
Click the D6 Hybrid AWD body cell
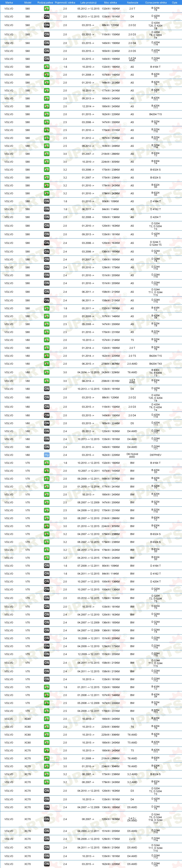[x=132, y=455]
